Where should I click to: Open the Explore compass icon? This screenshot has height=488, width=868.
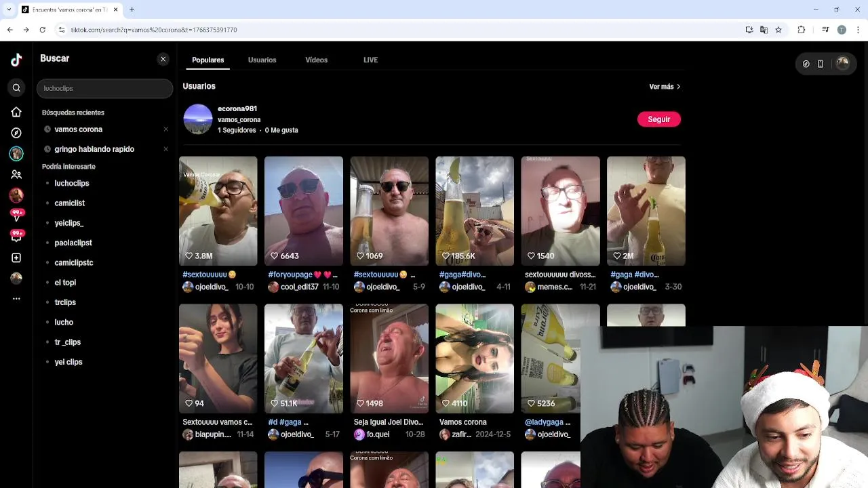pos(16,133)
